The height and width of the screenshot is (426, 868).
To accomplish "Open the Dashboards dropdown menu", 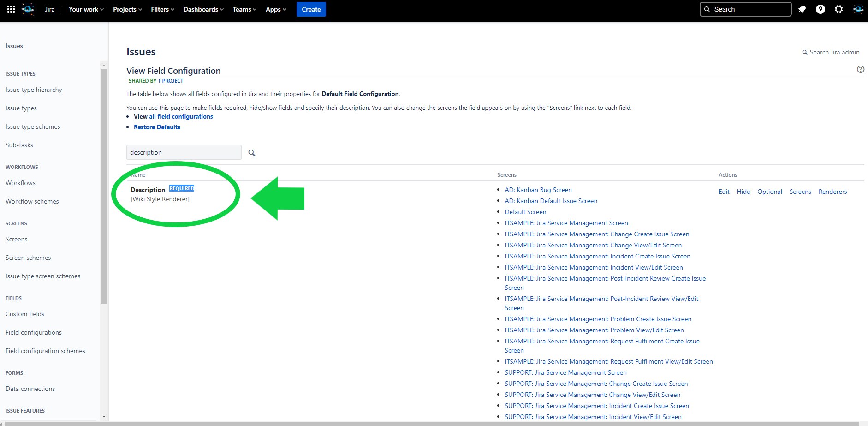I will click(x=203, y=9).
